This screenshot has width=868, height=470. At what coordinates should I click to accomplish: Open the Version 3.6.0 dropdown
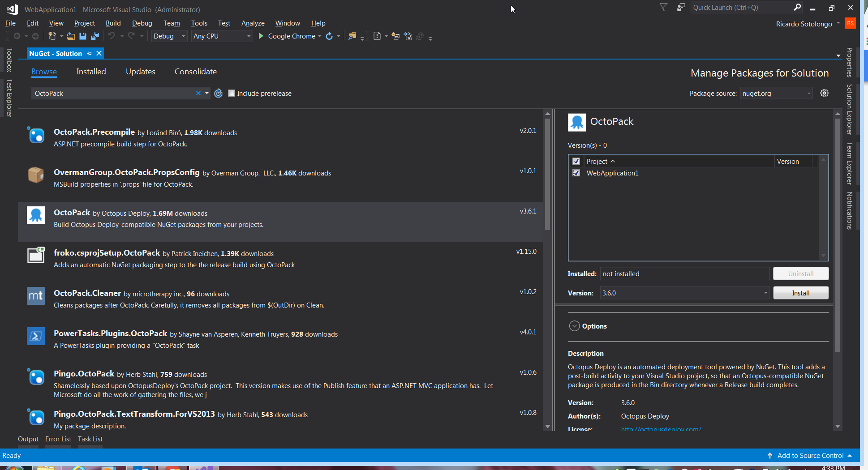[x=684, y=293]
